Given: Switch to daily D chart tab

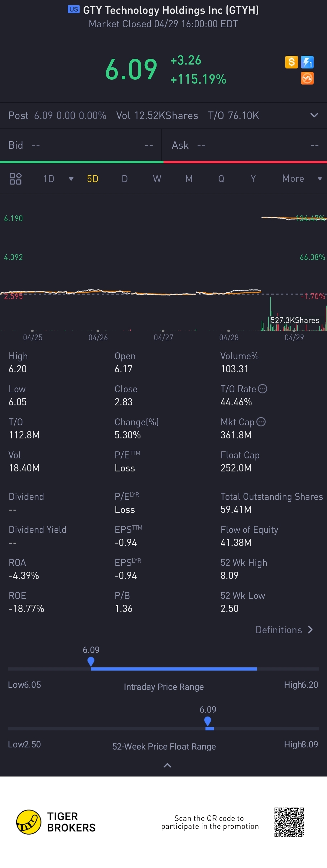Looking at the screenshot, I should click(125, 178).
